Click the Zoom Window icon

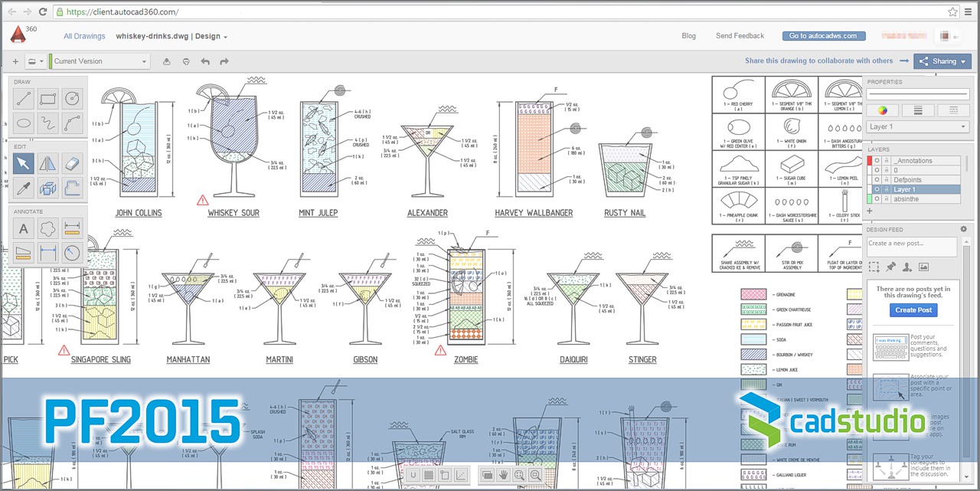pos(535,476)
